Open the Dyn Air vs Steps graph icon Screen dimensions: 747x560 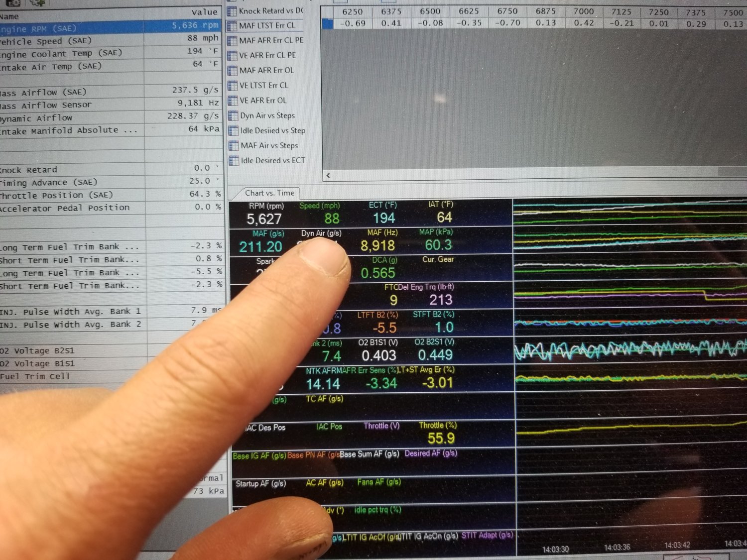(233, 116)
